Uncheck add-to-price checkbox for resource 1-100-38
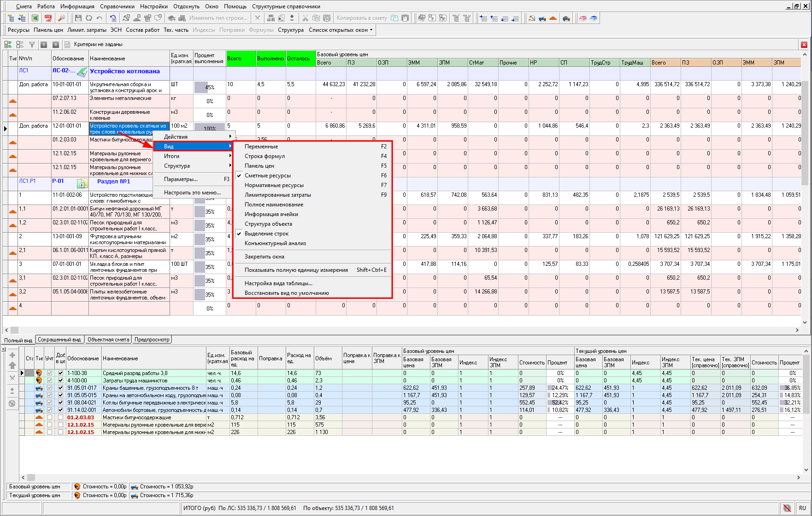 [x=60, y=373]
